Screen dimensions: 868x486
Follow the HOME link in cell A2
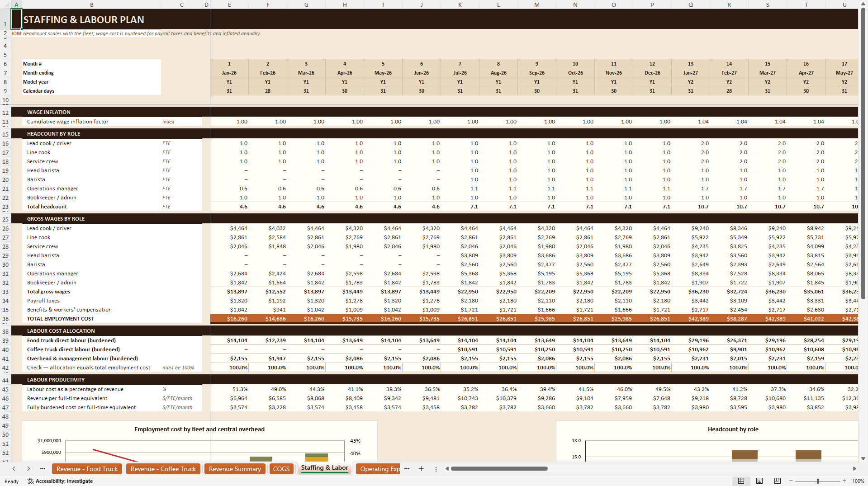point(16,33)
